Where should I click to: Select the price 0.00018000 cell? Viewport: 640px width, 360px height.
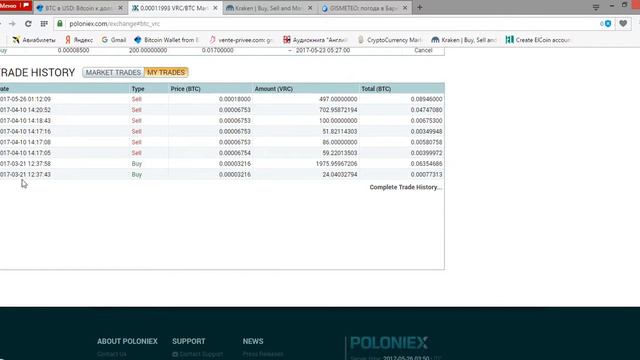[x=235, y=99]
